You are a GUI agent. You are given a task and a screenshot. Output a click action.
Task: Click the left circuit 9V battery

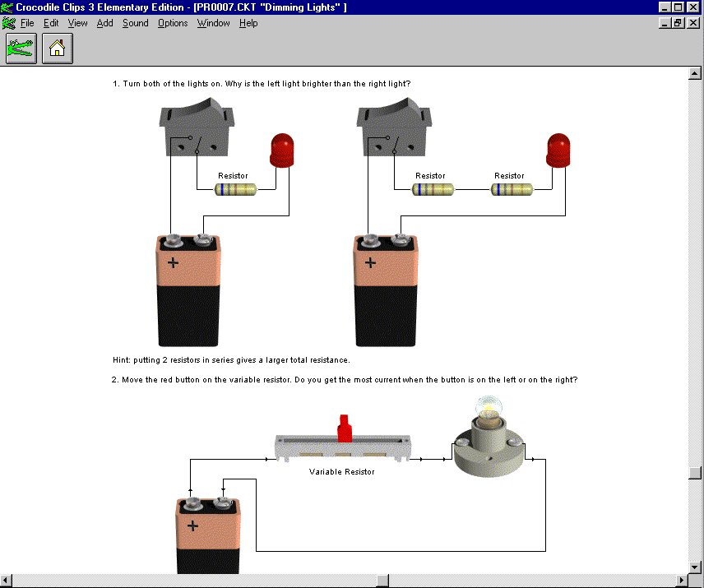click(188, 290)
